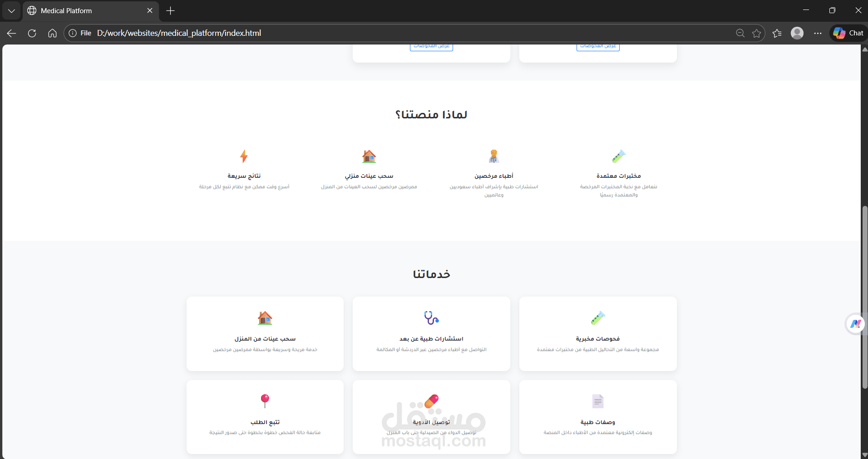Click the title سحب عينات منزلي

coord(369,176)
